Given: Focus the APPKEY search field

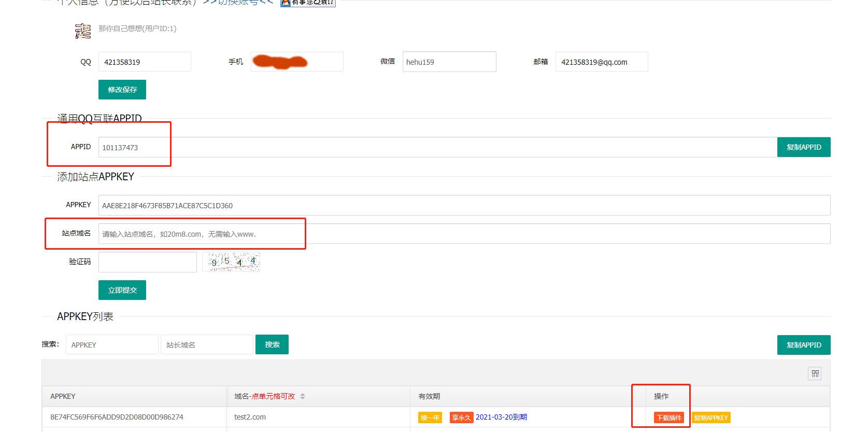Looking at the screenshot, I should coord(112,344).
